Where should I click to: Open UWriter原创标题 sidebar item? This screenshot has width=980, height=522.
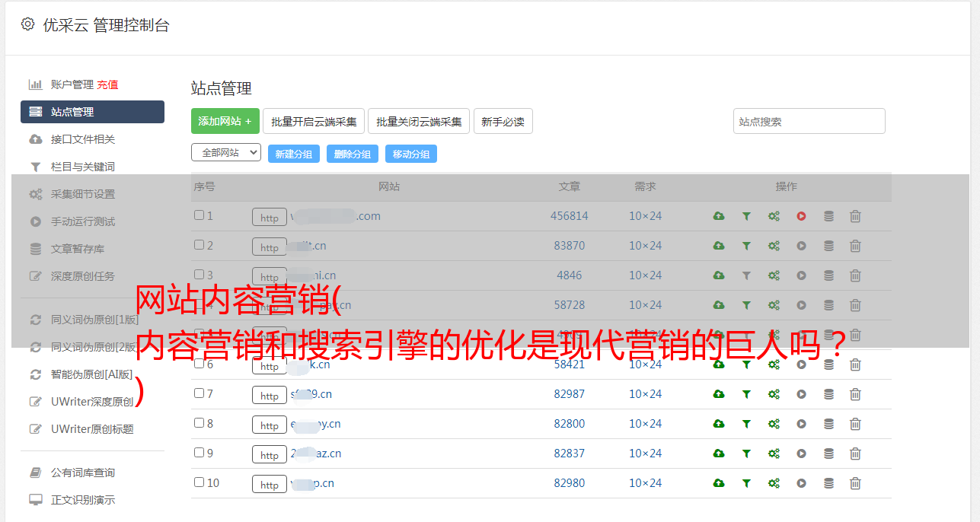[92, 429]
